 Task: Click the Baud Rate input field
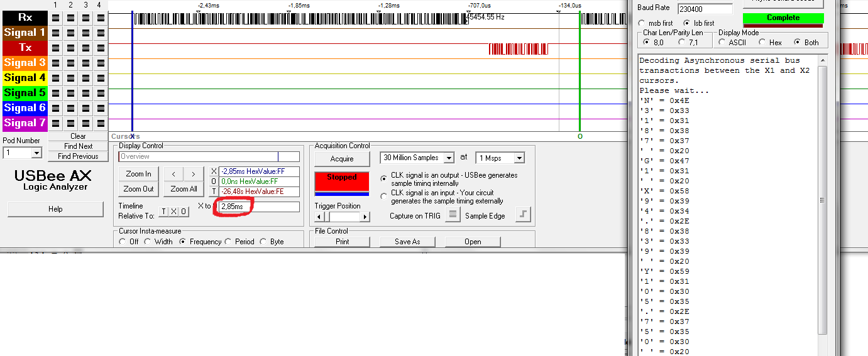[705, 9]
